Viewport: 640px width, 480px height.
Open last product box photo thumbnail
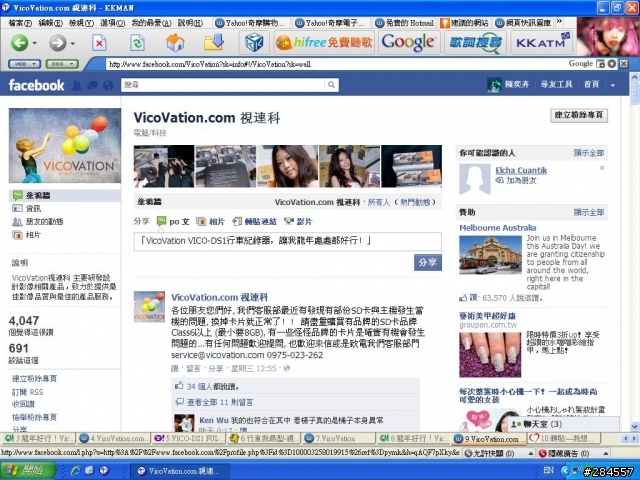pyautogui.click(x=411, y=166)
